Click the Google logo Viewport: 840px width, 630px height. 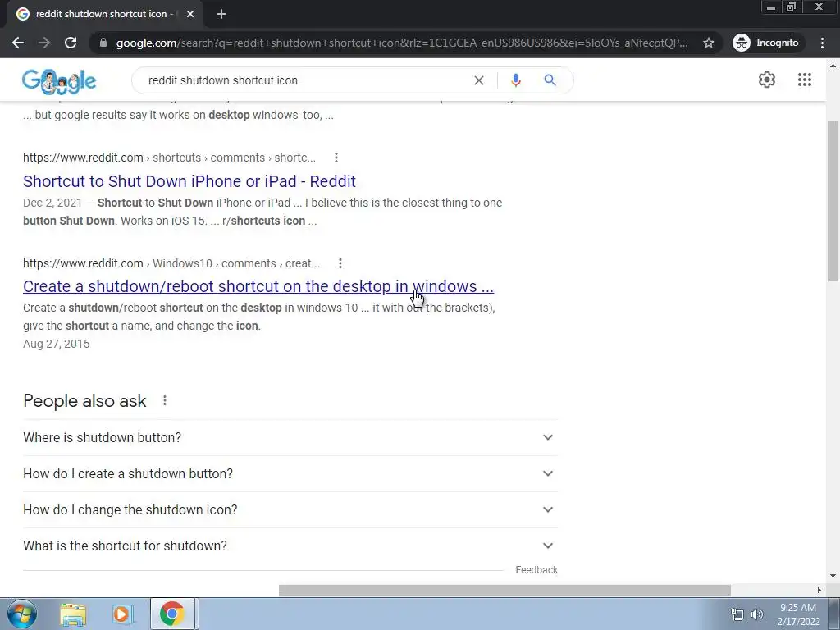(59, 81)
